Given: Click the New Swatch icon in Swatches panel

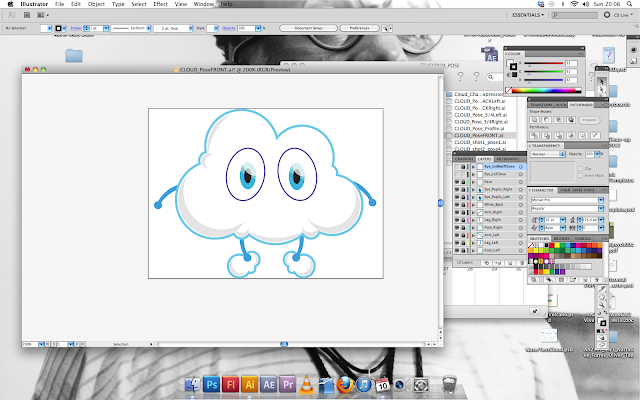Looking at the screenshot, I should pos(585,280).
